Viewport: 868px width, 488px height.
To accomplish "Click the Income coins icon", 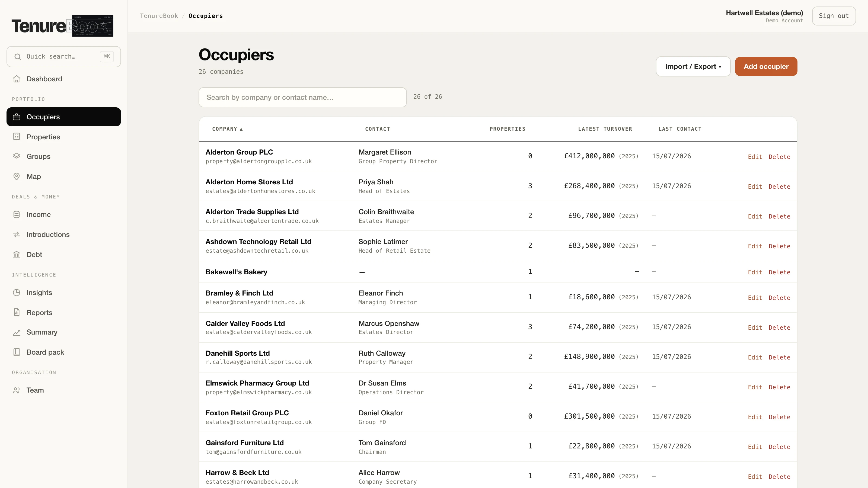I will [17, 214].
